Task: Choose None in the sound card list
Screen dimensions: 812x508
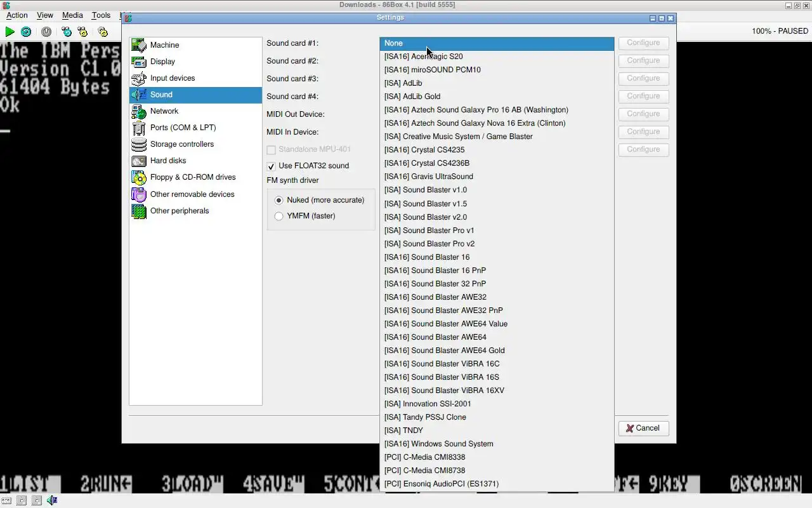Action: tap(497, 43)
